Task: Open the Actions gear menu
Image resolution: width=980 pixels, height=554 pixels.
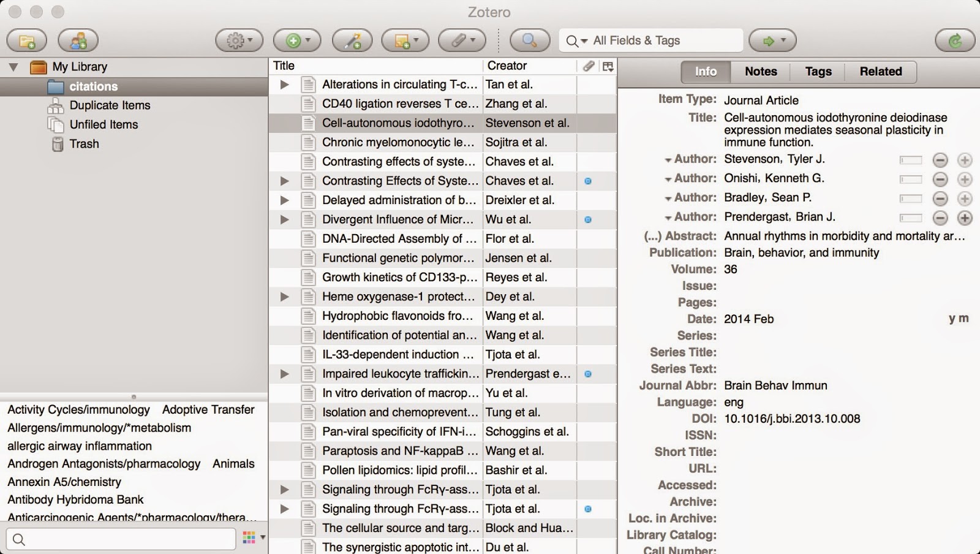Action: click(239, 40)
